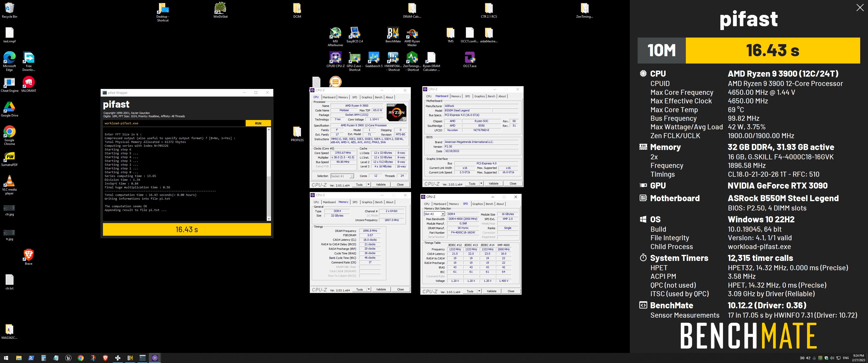Click the pifast console scrollbar down arrow
Image resolution: width=868 pixels, height=363 pixels.
pos(268,219)
